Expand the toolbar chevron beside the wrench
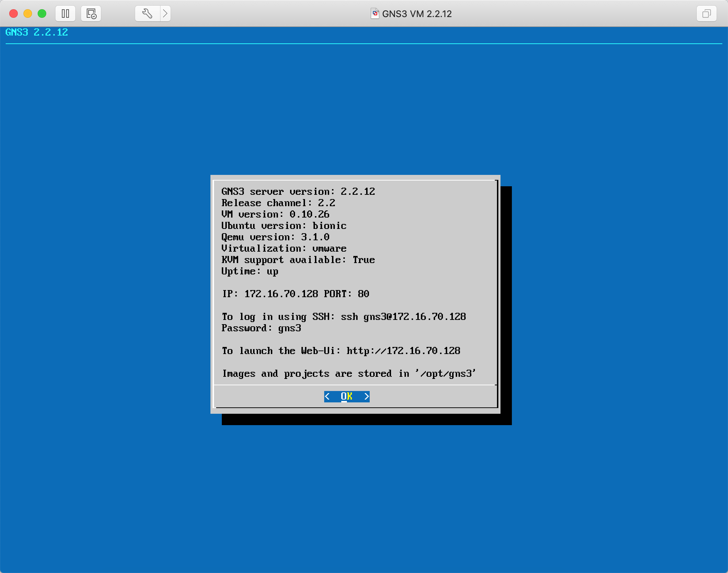Viewport: 728px width, 573px height. point(165,14)
